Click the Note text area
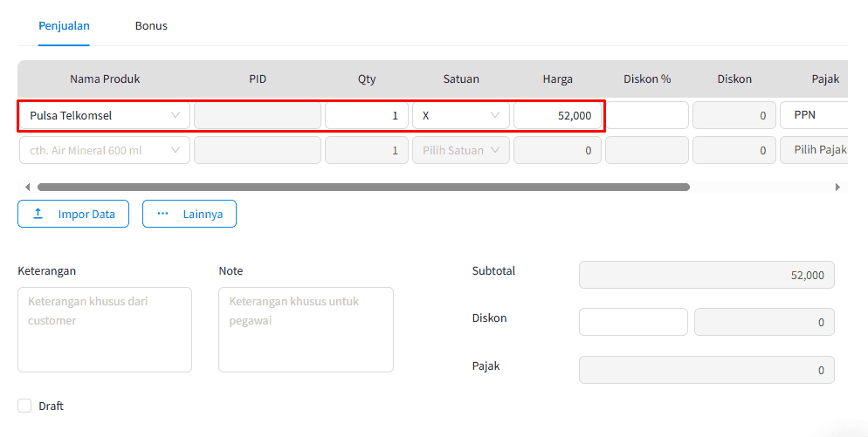The image size is (868, 437). click(x=307, y=330)
